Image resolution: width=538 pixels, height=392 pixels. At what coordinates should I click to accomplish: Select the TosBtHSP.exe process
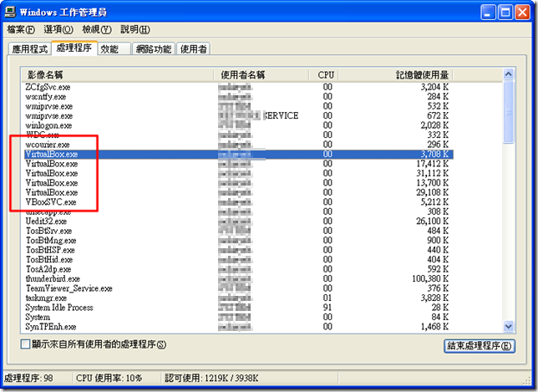click(x=237, y=250)
